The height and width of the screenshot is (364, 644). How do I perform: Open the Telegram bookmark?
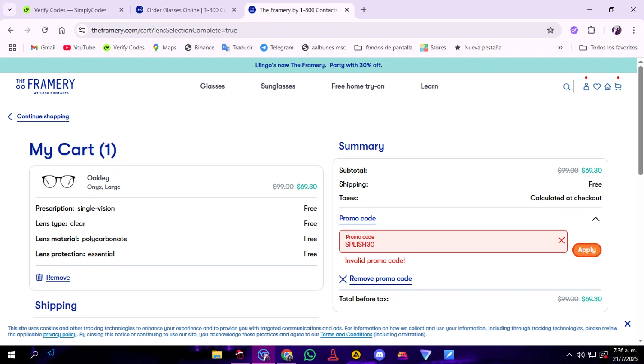(277, 48)
